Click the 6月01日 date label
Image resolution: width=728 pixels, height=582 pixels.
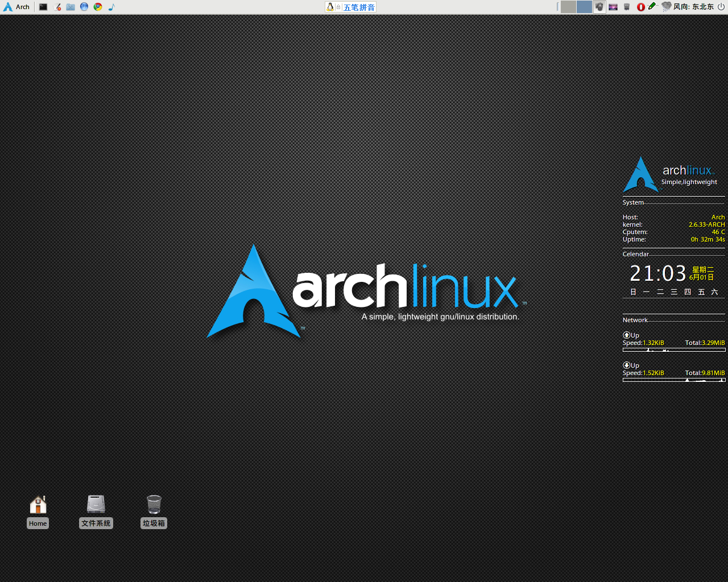click(x=701, y=277)
